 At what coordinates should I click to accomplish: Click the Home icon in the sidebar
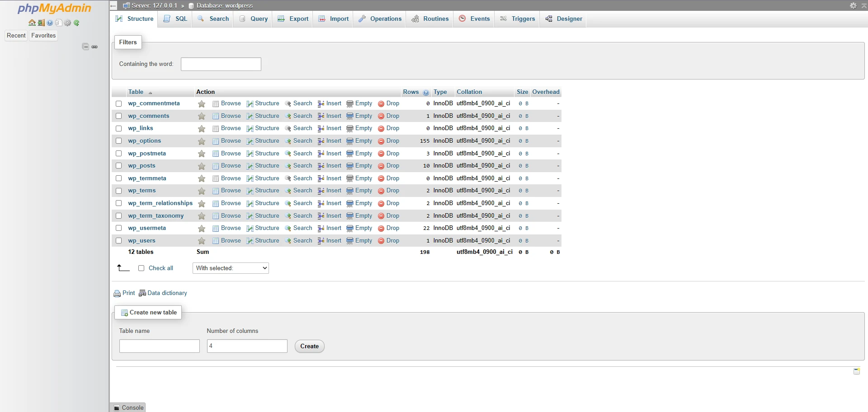[32, 23]
